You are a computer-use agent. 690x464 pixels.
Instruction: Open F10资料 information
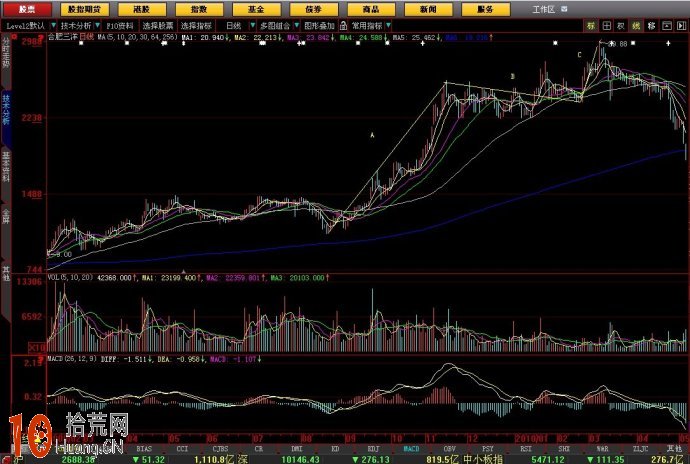pos(120,26)
